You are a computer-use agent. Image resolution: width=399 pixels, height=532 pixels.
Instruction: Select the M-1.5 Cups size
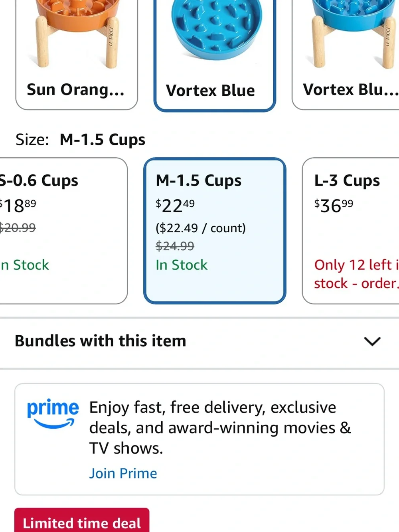click(215, 231)
